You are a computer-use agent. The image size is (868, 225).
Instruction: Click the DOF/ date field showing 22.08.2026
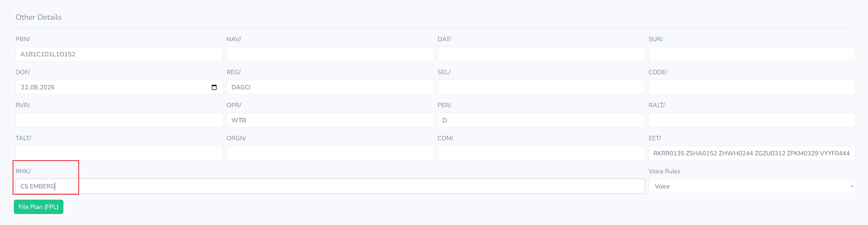click(x=119, y=87)
